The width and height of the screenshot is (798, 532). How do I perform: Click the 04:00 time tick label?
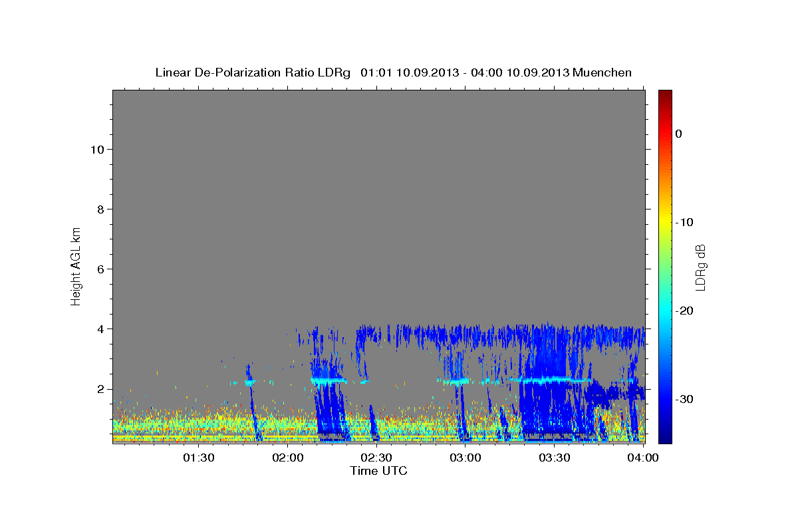(x=643, y=458)
